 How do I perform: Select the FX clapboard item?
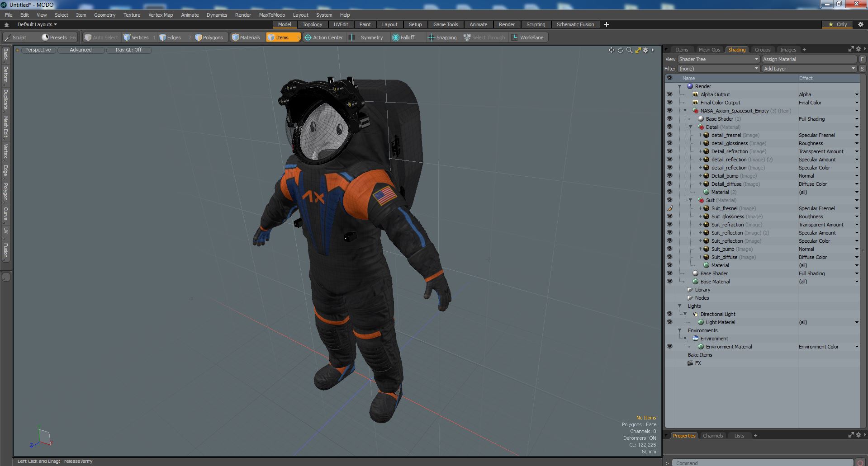[x=690, y=363]
